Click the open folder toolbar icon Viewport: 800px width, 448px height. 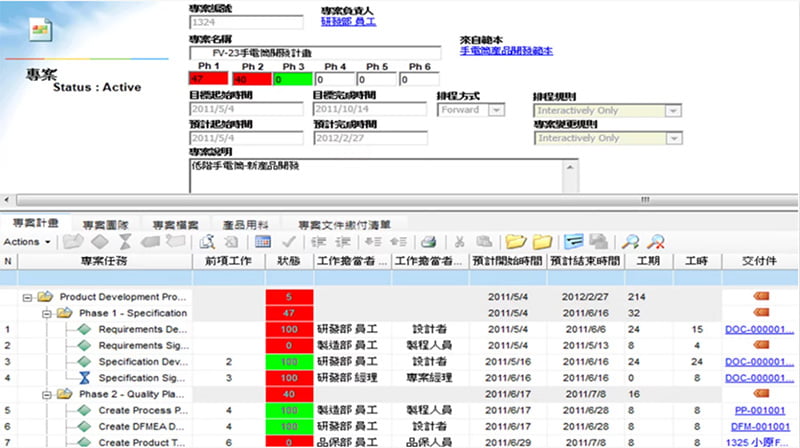click(515, 241)
